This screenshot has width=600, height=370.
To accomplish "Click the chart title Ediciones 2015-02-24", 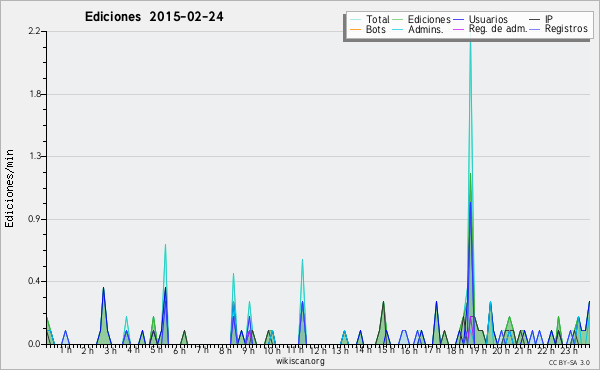I will pyautogui.click(x=154, y=16).
